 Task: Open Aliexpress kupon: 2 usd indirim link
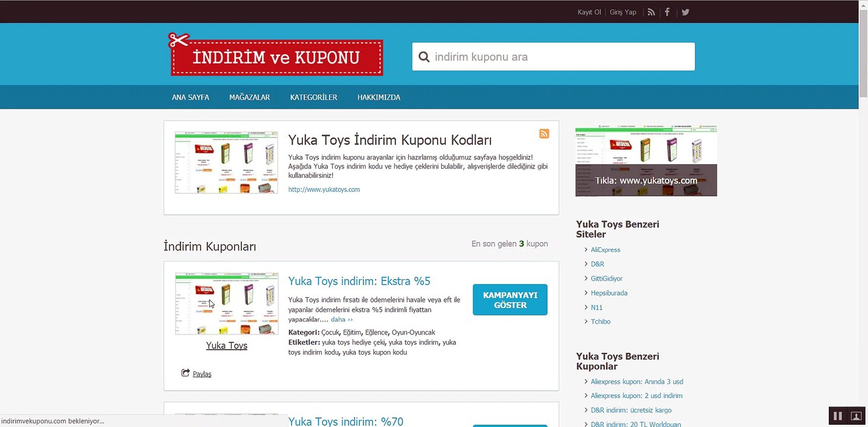click(637, 396)
